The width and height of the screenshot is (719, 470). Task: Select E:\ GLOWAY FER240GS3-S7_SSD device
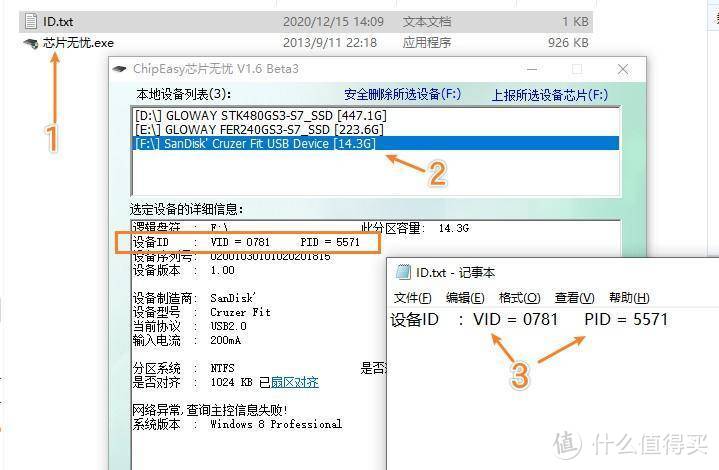click(376, 129)
